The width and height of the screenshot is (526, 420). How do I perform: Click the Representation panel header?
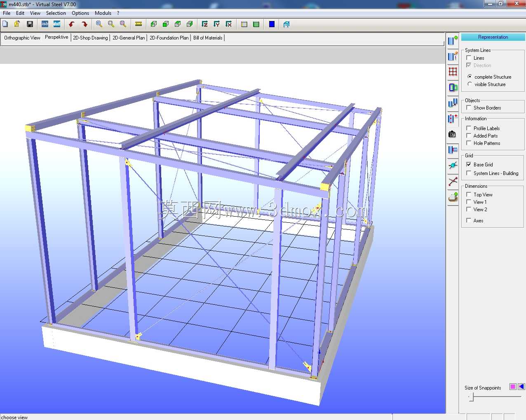(493, 37)
